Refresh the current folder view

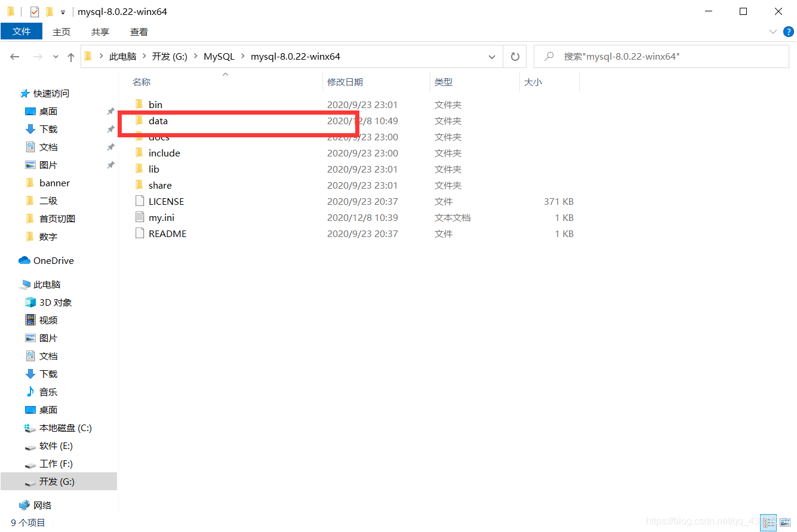(x=515, y=57)
